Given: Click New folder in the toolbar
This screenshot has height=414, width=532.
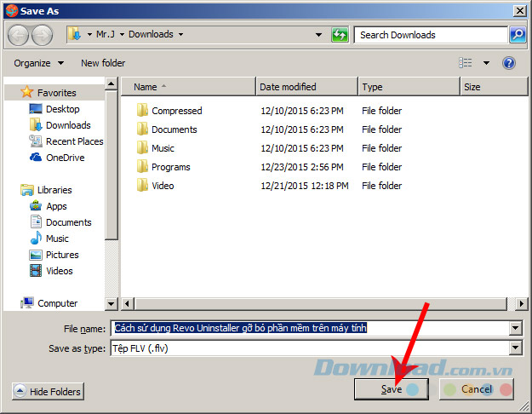Looking at the screenshot, I should pos(103,63).
